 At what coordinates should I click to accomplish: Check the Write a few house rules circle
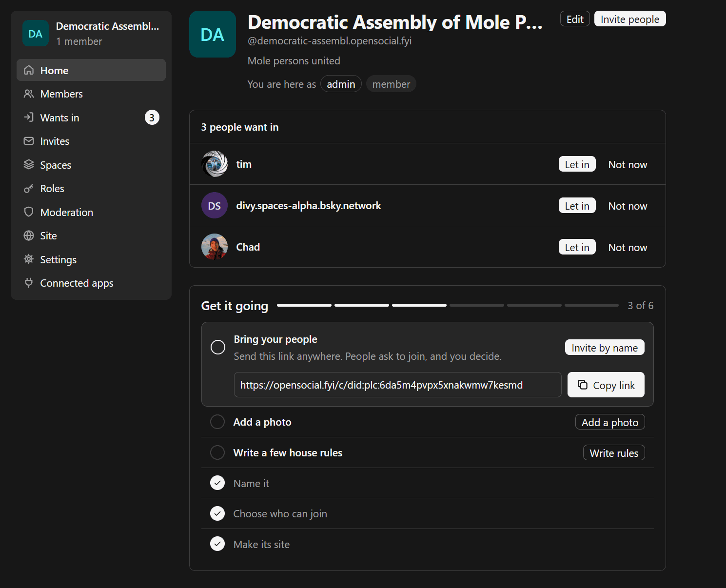217,452
